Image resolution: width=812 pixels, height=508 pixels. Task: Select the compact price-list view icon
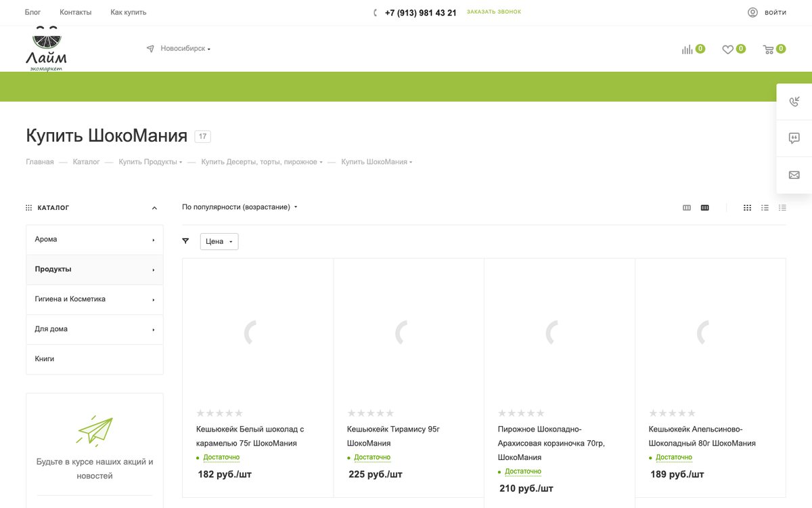pos(782,208)
